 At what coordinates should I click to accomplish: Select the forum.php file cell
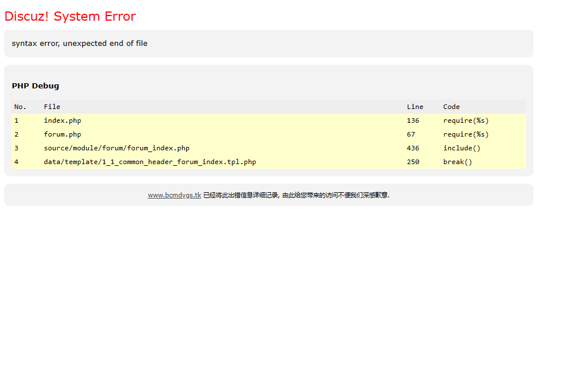click(x=63, y=134)
